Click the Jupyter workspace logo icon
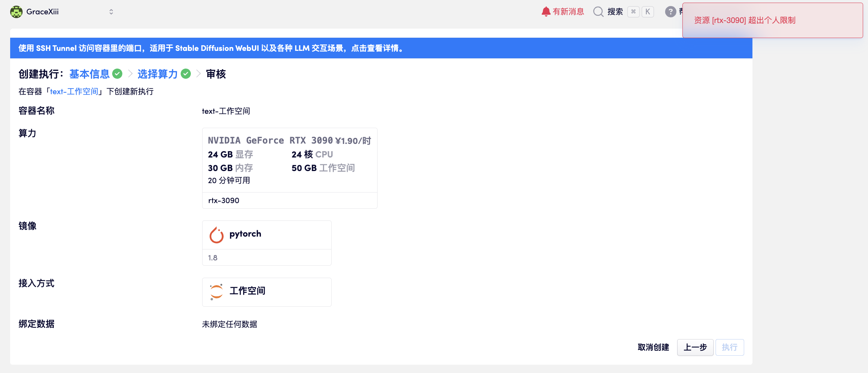Image resolution: width=868 pixels, height=373 pixels. click(216, 292)
